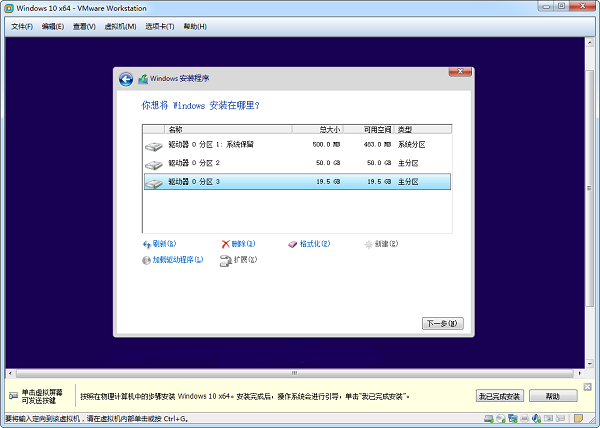Click 删除 (Delete) with the red X icon
This screenshot has height=428, width=600.
coord(238,244)
